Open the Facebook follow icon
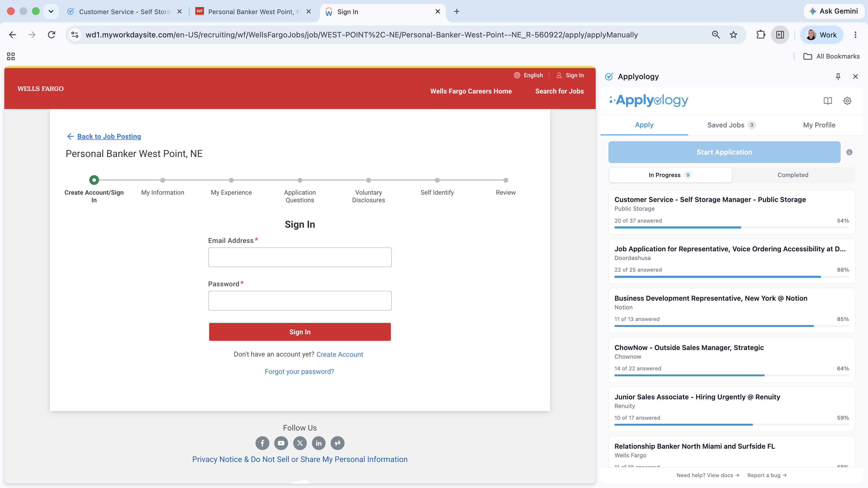 262,443
